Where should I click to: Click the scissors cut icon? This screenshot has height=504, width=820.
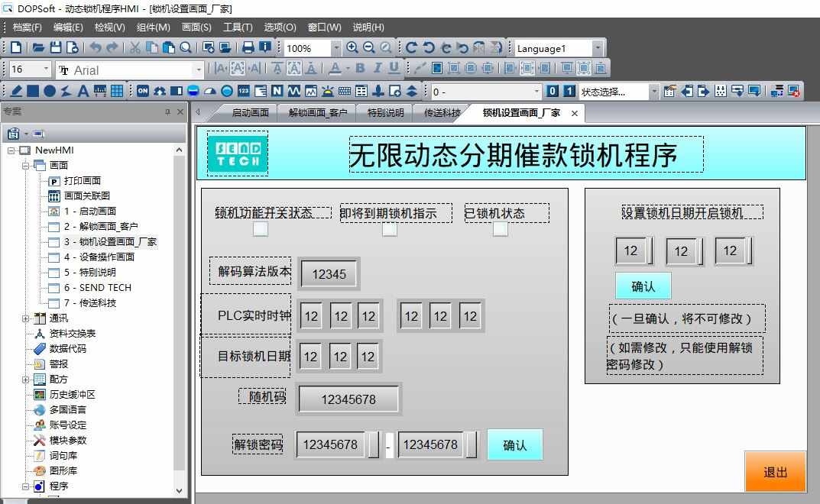pos(135,47)
